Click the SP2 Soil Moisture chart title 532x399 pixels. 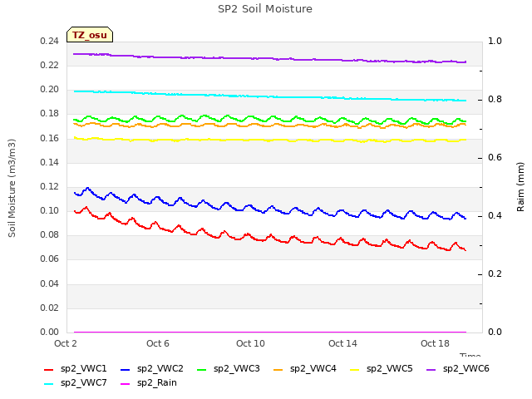[x=265, y=9]
